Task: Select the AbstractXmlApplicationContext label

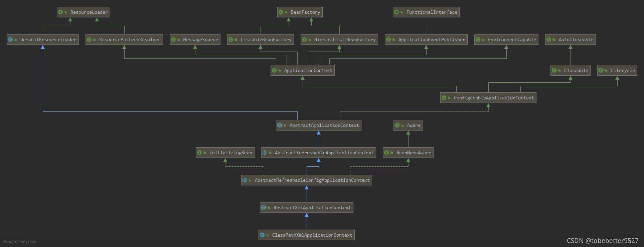Action: pyautogui.click(x=312, y=208)
